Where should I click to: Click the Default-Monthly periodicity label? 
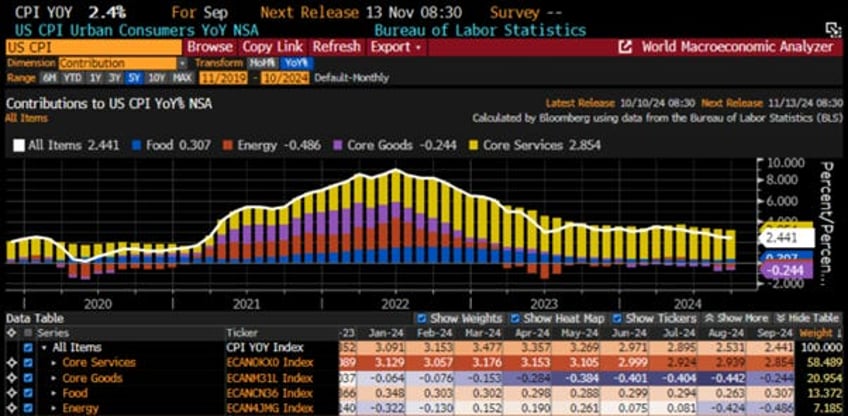352,78
